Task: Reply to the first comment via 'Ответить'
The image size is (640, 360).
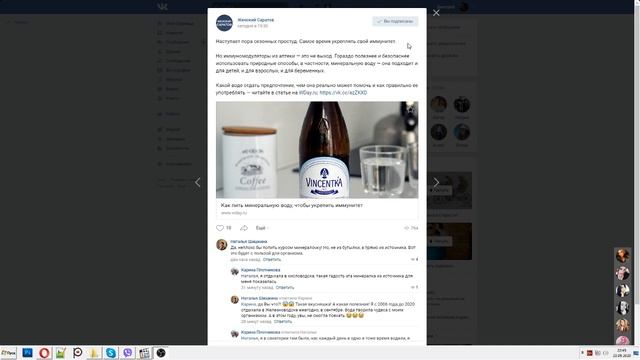Action: [x=272, y=260]
